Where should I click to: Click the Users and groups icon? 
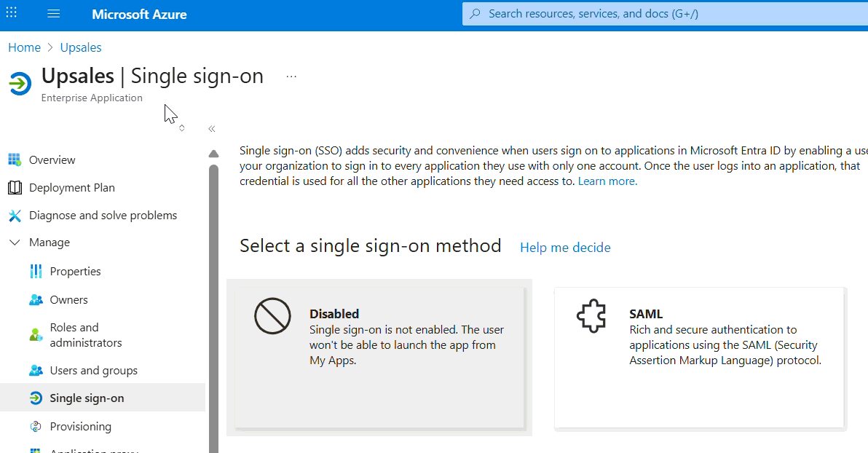tap(36, 371)
